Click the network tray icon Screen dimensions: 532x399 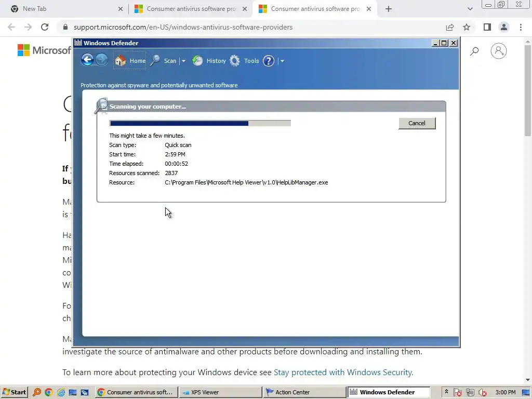pyautogui.click(x=470, y=392)
